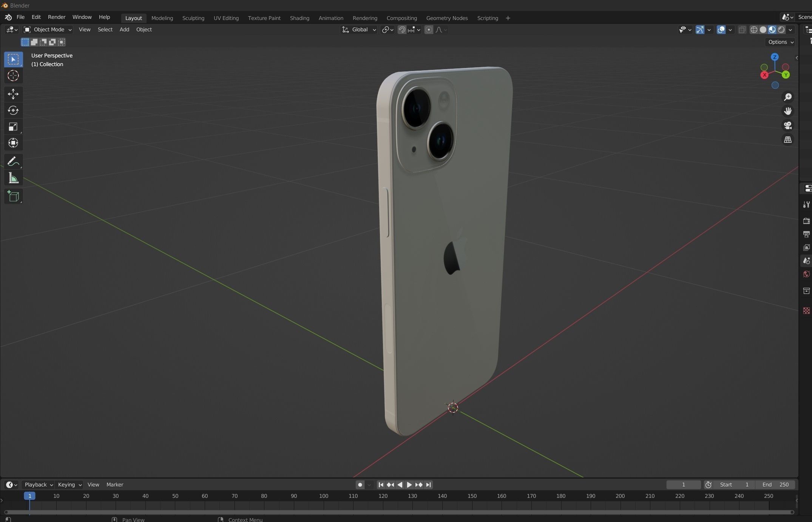
Task: Open the View Layer properties tab icon
Action: (806, 247)
